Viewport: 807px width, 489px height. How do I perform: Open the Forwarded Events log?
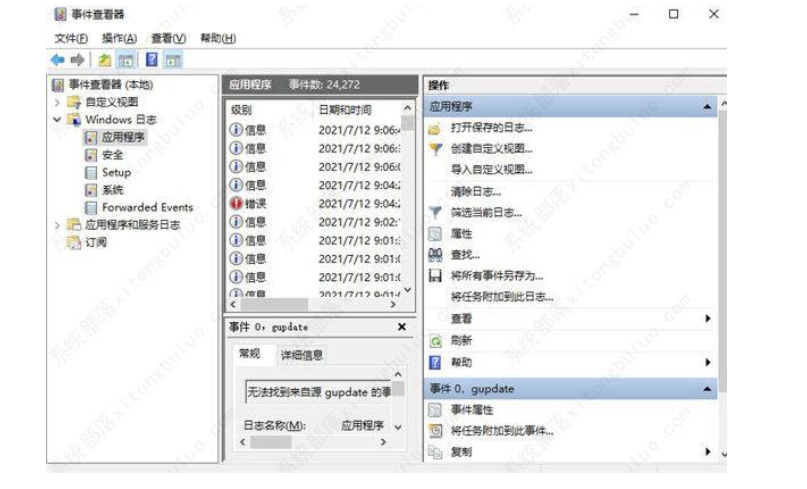[x=147, y=207]
